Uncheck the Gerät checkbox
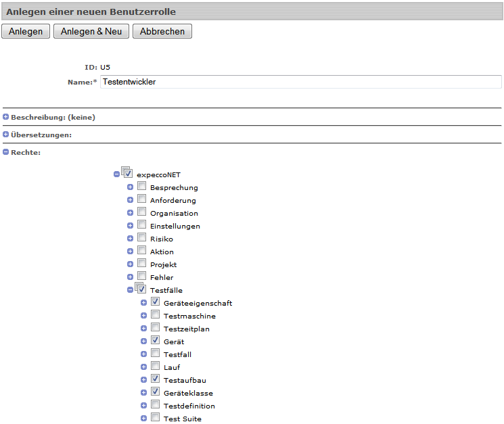 coord(156,341)
